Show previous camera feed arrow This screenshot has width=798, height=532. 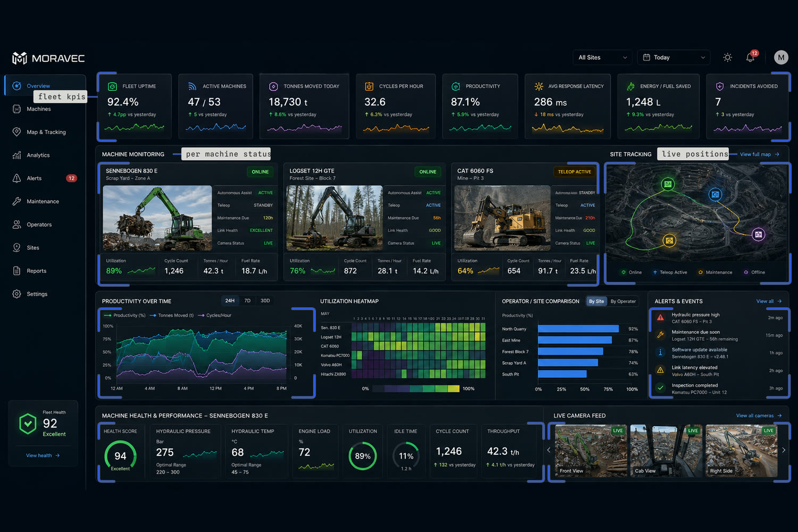point(548,450)
